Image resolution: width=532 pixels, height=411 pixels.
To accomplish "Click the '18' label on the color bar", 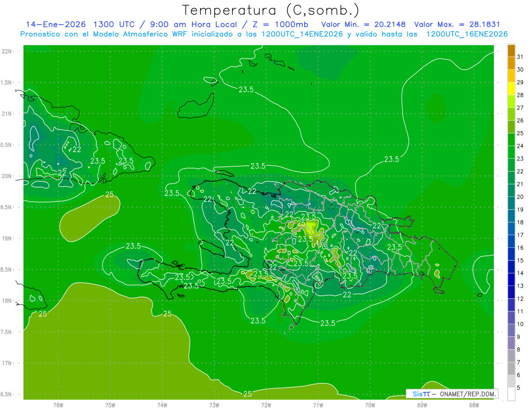I will click(x=520, y=222).
